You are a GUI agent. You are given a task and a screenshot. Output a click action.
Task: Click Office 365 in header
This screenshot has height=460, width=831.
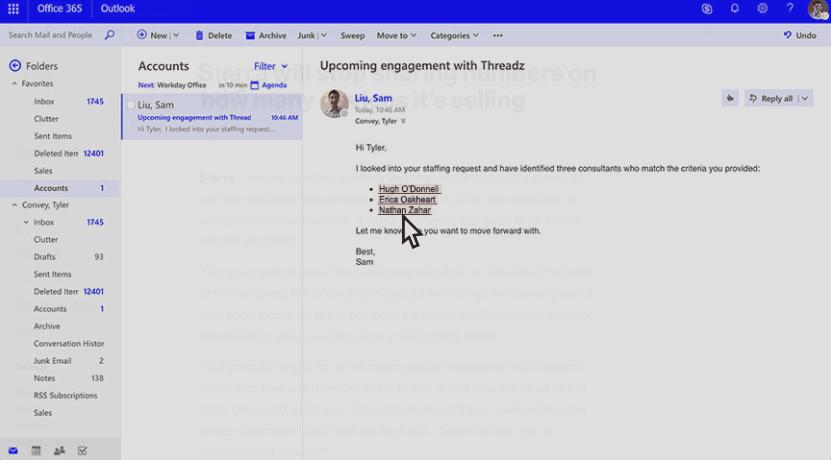coord(59,8)
